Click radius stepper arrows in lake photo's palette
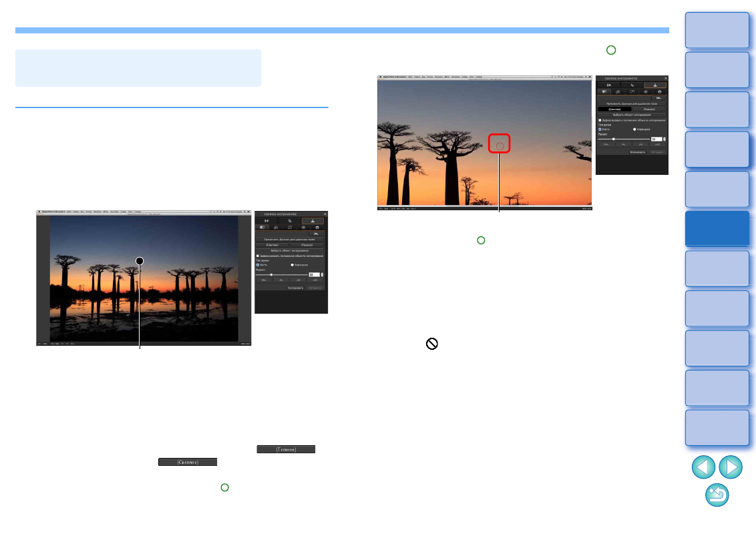Screen dimensions: 756x534 tap(322, 275)
